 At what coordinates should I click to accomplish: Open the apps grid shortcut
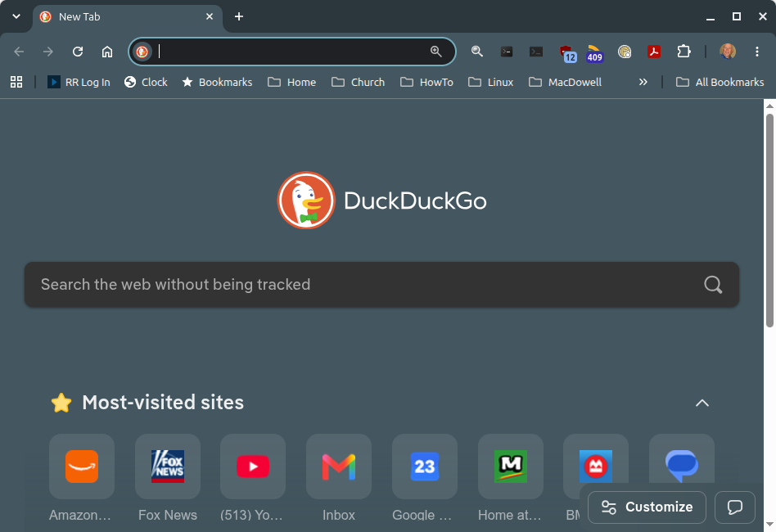(16, 82)
